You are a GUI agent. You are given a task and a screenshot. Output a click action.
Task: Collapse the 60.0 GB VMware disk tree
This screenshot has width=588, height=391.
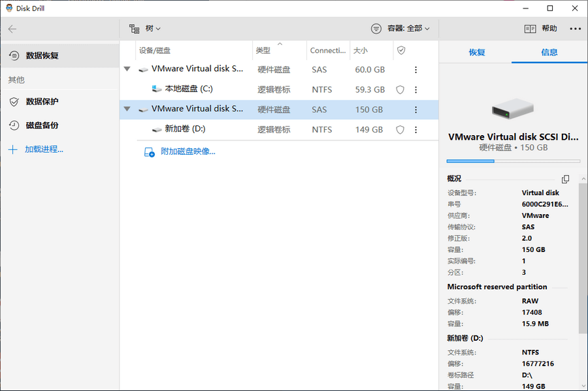point(127,69)
